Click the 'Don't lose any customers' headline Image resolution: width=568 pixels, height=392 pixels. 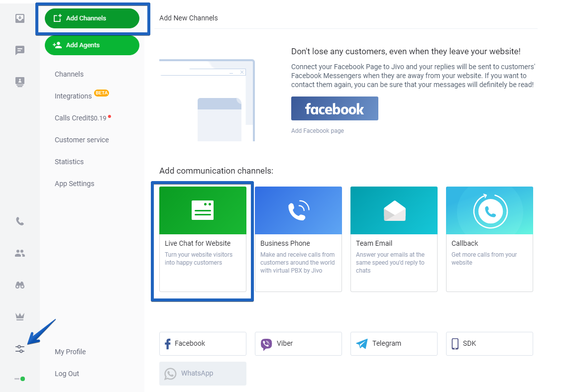pos(406,51)
